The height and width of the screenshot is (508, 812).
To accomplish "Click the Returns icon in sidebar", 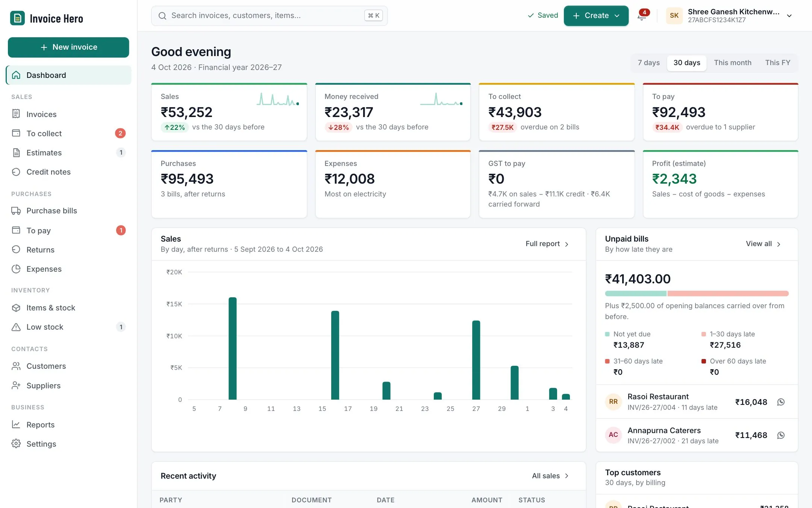I will point(16,249).
